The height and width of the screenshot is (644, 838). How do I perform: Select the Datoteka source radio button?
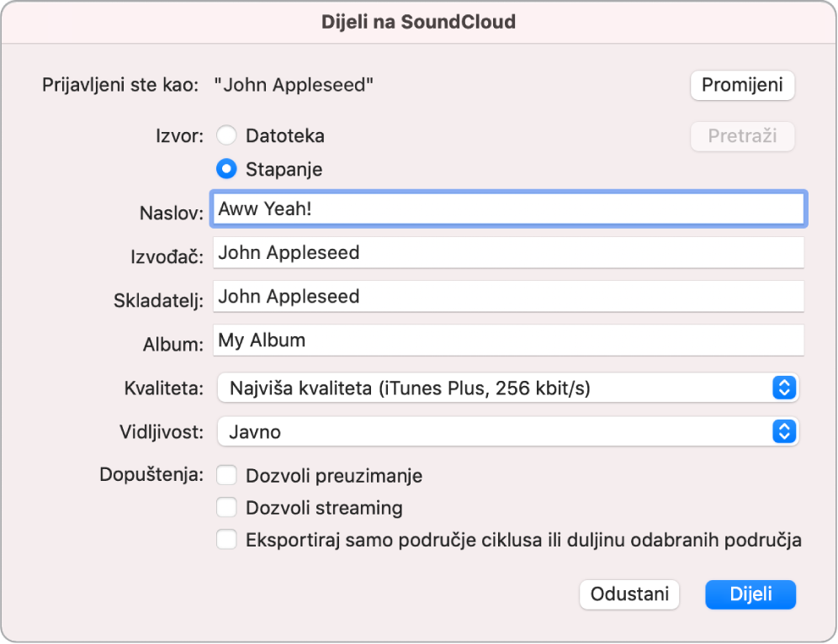coord(225,135)
